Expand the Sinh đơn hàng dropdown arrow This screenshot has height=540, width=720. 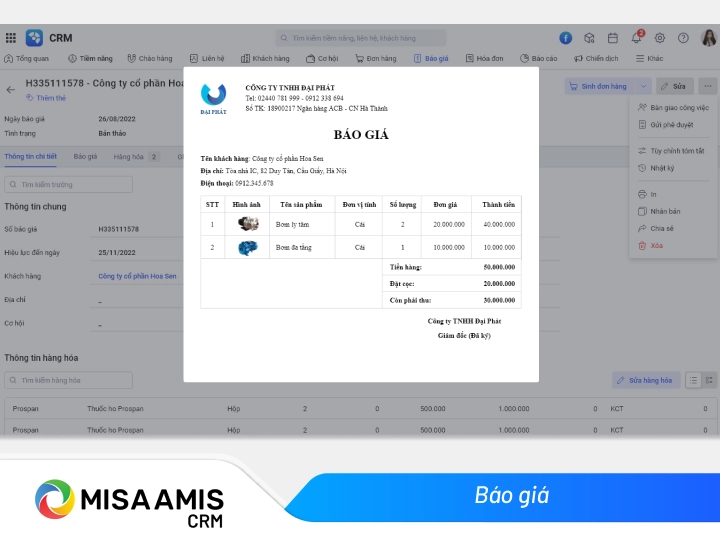coord(644,87)
